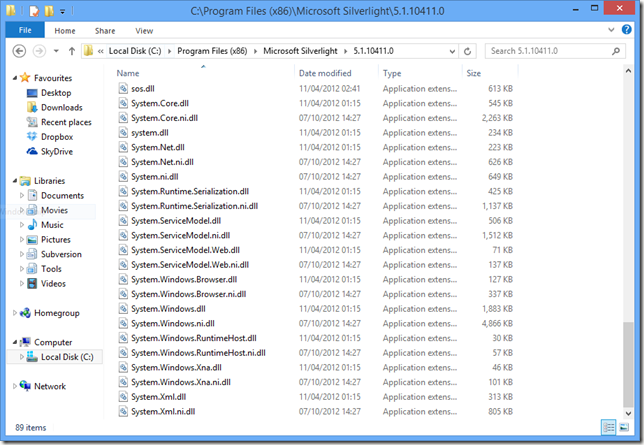644x445 pixels.
Task: Click the file list vertical scrollbar thumb
Action: (628, 364)
